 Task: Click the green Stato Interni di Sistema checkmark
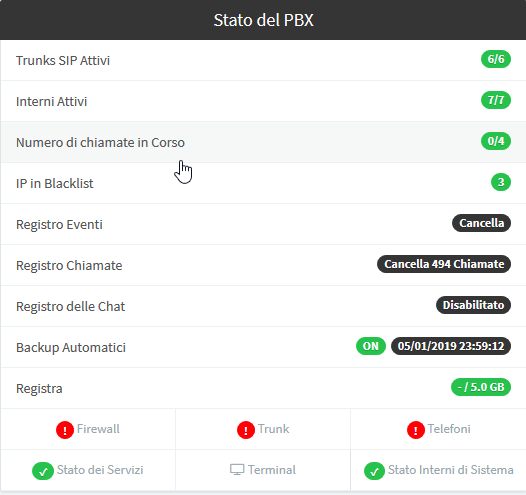point(374,471)
